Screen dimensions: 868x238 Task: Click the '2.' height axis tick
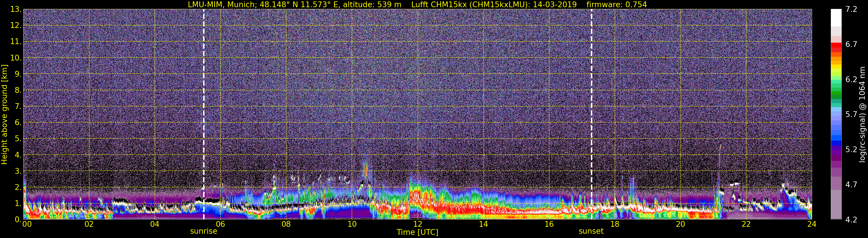18,187
